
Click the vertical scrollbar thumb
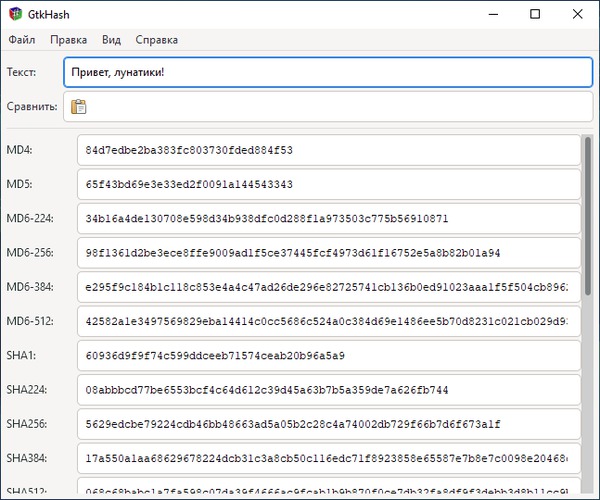pos(588,216)
